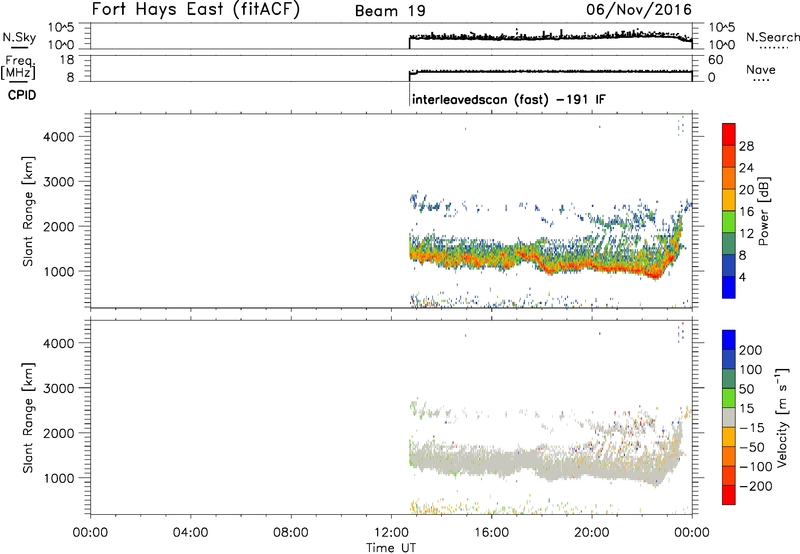This screenshot has width=800, height=554.
Task: Click the "Fort Hays East (fitACF)" title
Action: [196, 10]
